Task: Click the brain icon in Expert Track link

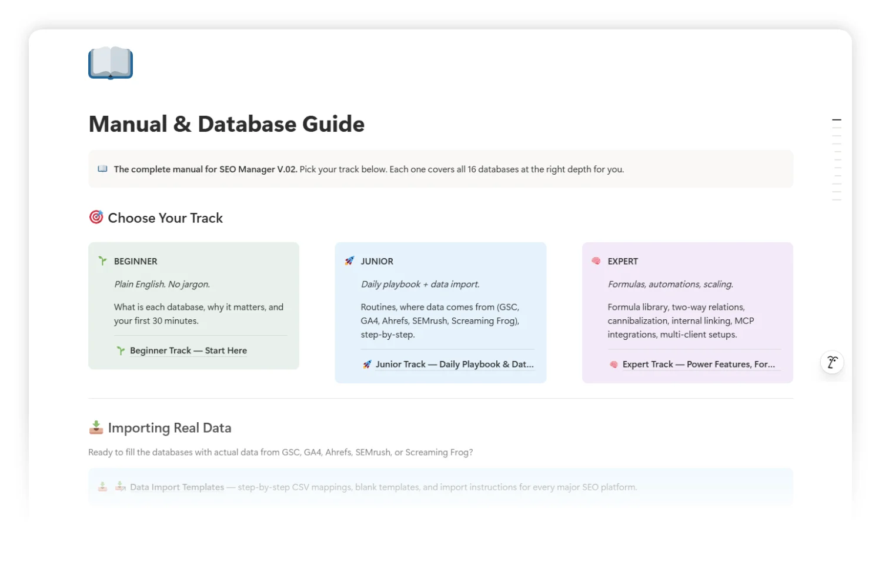Action: click(x=614, y=365)
